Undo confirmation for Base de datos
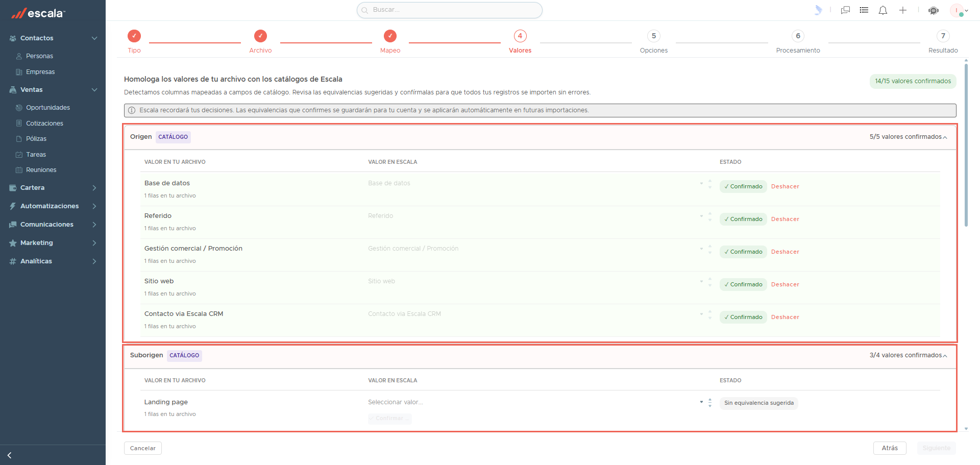Screen dimensions: 980x465 click(785, 187)
